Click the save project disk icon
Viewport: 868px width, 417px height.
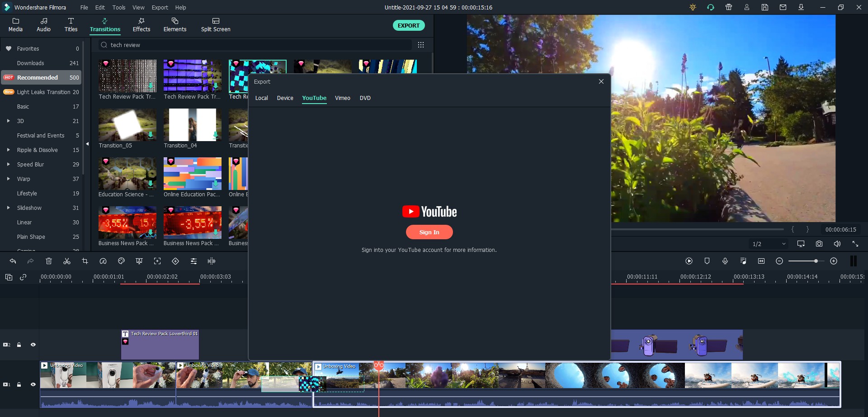point(765,7)
